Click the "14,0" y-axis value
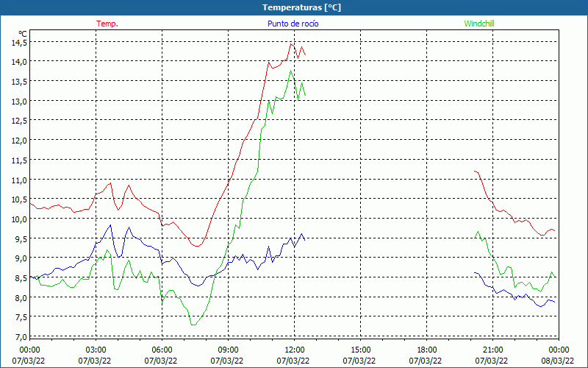 (19, 62)
